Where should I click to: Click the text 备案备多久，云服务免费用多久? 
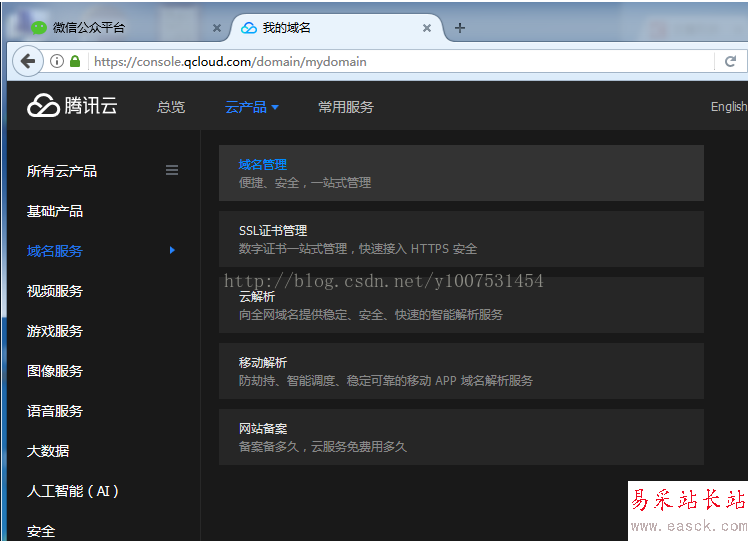tap(322, 447)
